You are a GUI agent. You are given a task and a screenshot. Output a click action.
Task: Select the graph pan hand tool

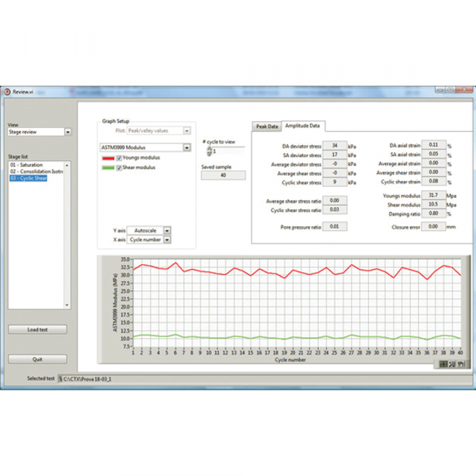click(459, 363)
